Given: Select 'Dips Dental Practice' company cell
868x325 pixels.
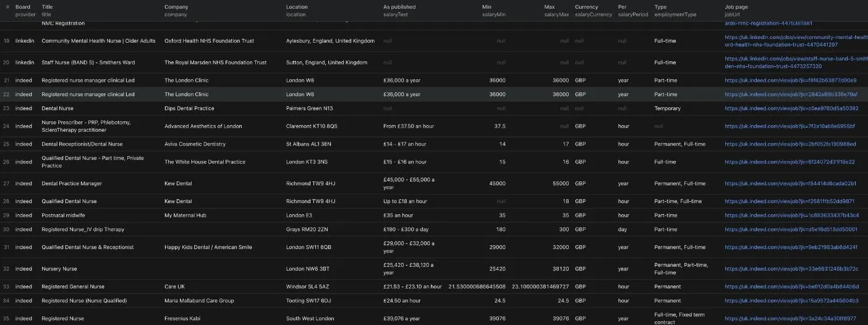Looking at the screenshot, I should pos(189,108).
